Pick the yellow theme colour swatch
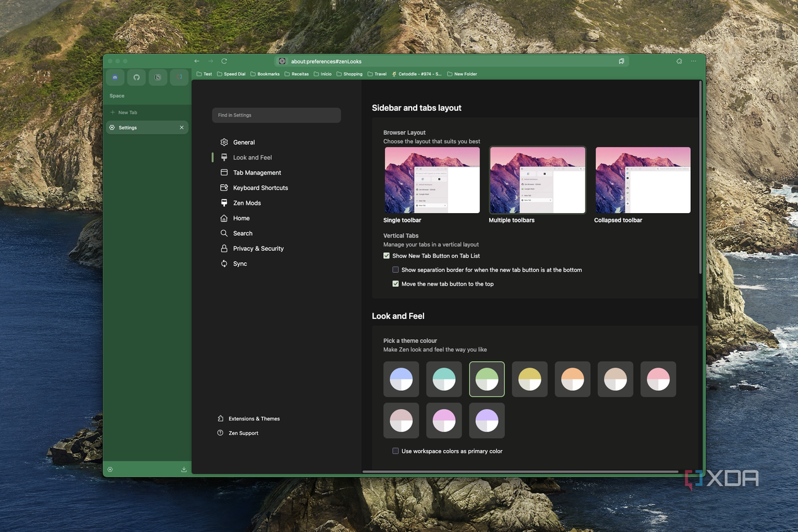The image size is (798, 532). (x=529, y=379)
